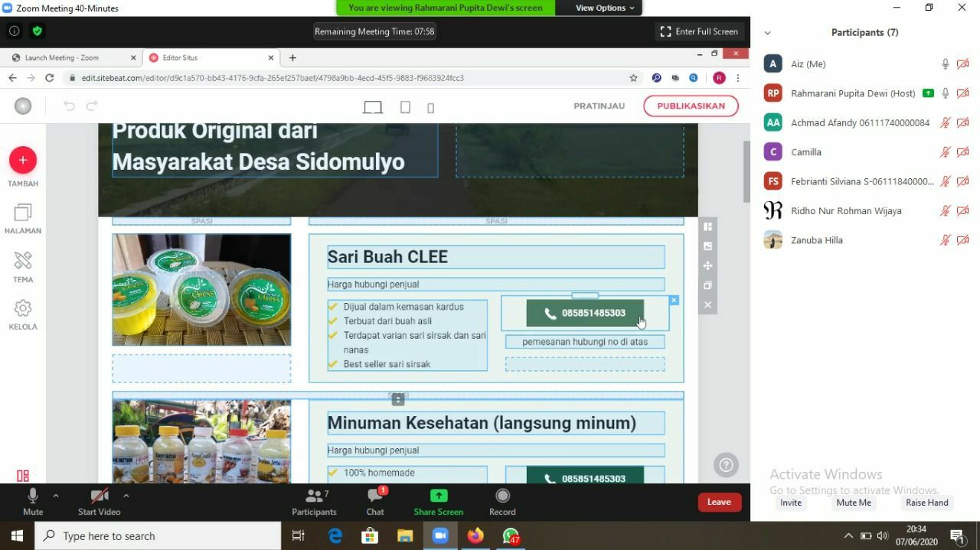980x550 pixels.
Task: Click the Share Screen icon
Action: tap(438, 496)
